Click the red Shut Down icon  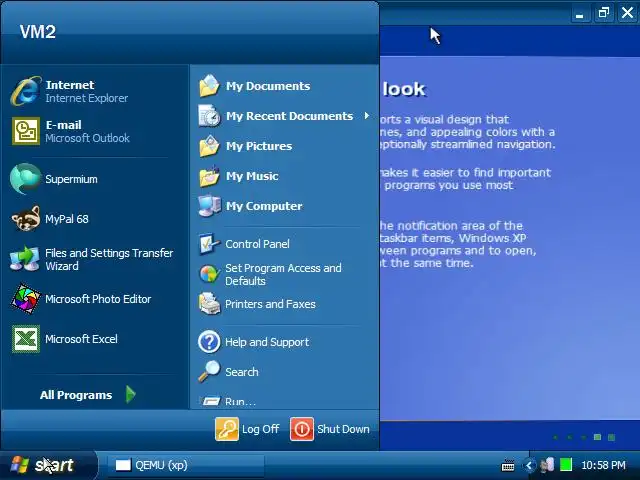[302, 429]
